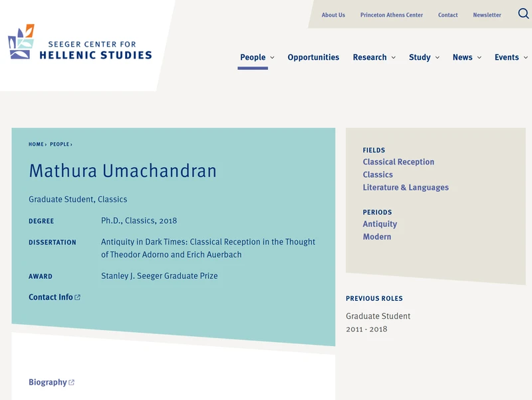Select the Literature & Languages field link
The height and width of the screenshot is (400, 532).
point(406,188)
